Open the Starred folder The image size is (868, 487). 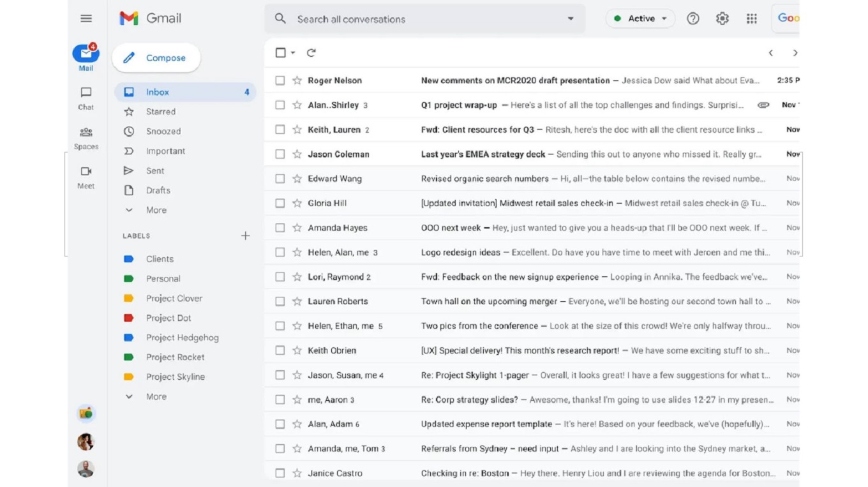pos(160,112)
